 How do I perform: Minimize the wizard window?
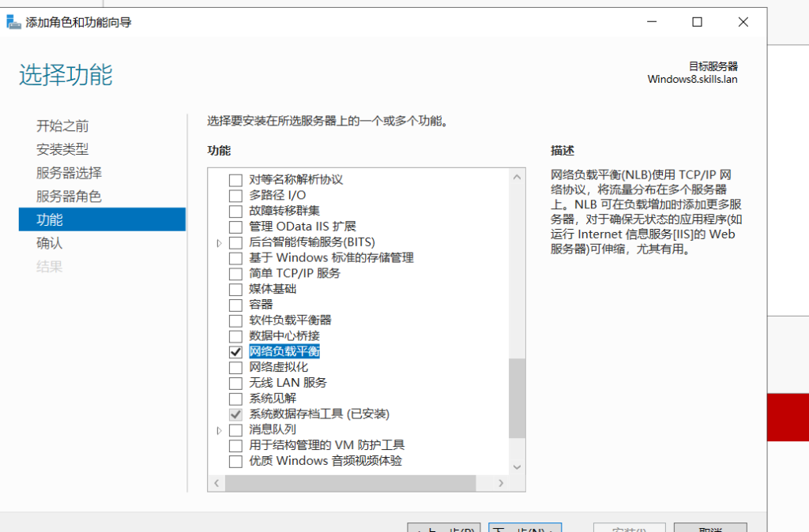tap(650, 22)
